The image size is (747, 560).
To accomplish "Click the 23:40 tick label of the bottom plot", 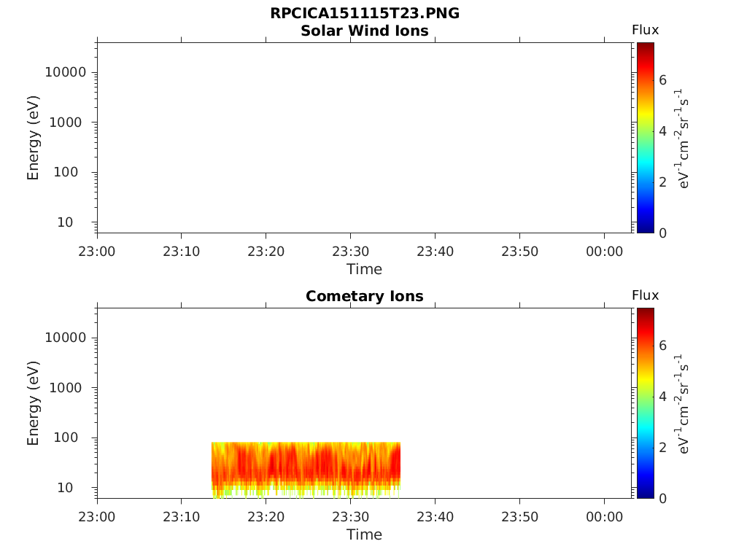I will tap(435, 517).
